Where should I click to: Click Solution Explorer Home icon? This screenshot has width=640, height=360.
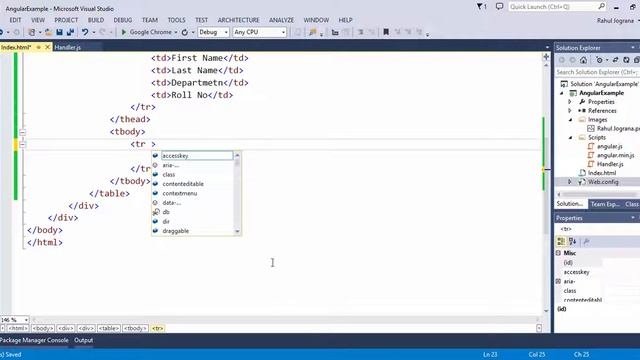pyautogui.click(x=583, y=60)
